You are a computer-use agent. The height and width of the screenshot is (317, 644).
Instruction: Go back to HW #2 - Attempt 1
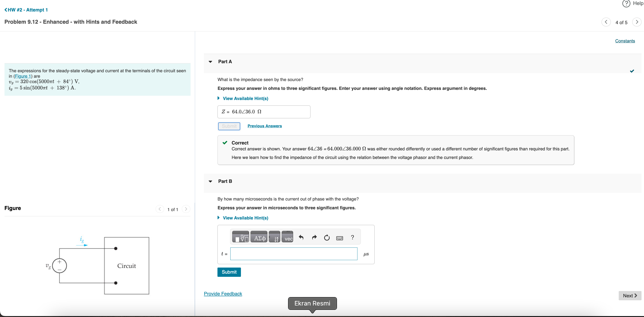(26, 10)
